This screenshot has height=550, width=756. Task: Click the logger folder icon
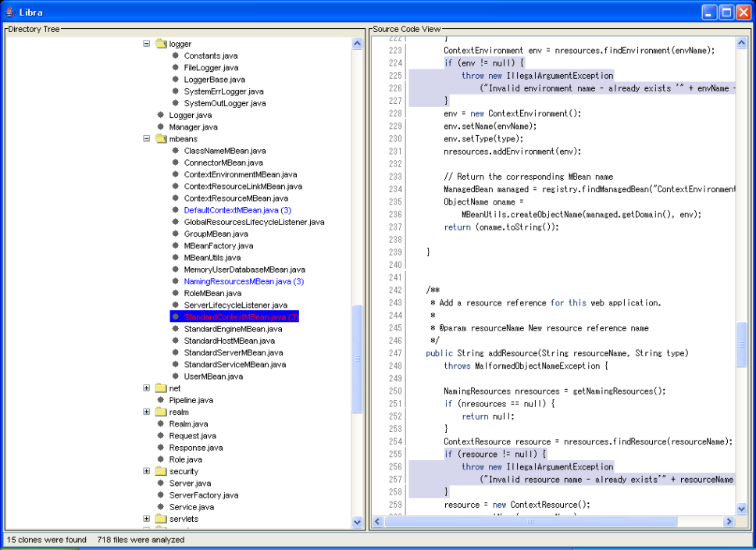[x=162, y=44]
